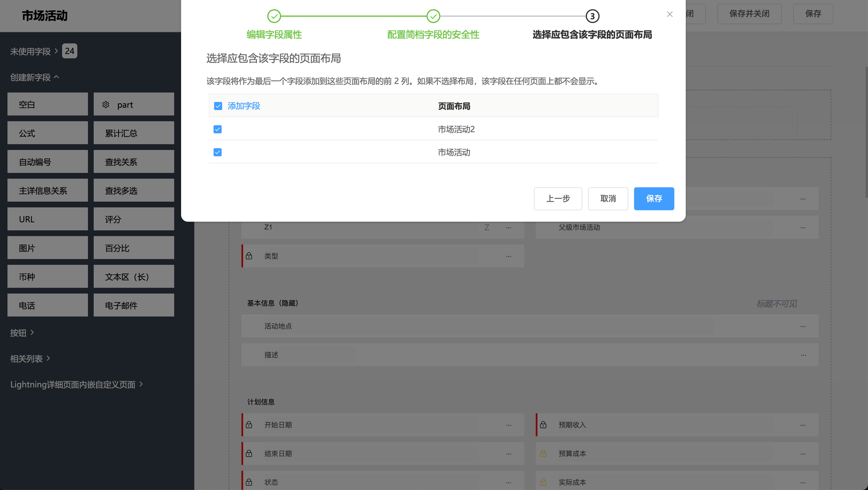Click the 上一步 button
This screenshot has height=490, width=868.
tap(558, 199)
